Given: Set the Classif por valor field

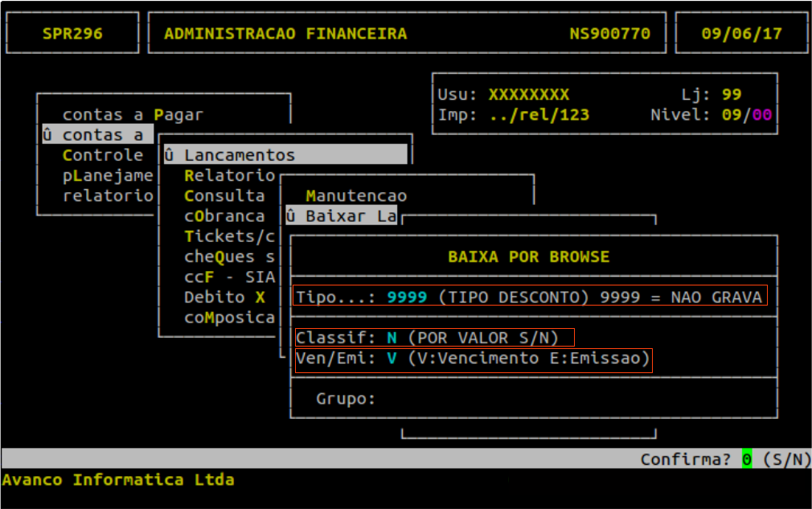Looking at the screenshot, I should pyautogui.click(x=392, y=338).
